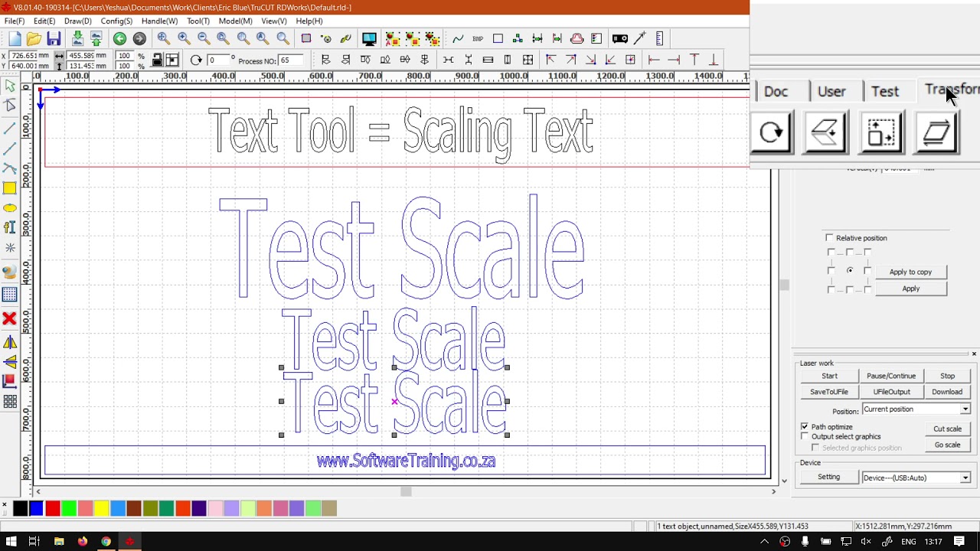
Task: Click the horizontal mirror tool icon
Action: [10, 343]
